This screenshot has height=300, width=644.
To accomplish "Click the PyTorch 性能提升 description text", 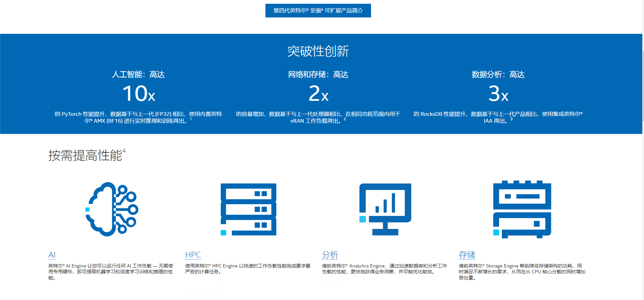I will pos(138,117).
